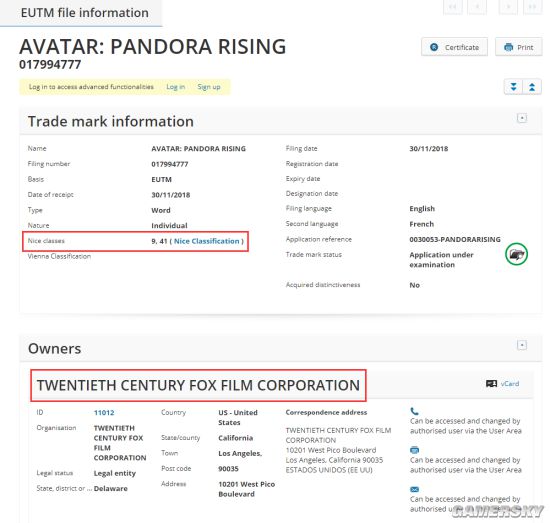Image resolution: width=550 pixels, height=523 pixels.
Task: Collapse all sections with double up arrow
Action: click(532, 87)
